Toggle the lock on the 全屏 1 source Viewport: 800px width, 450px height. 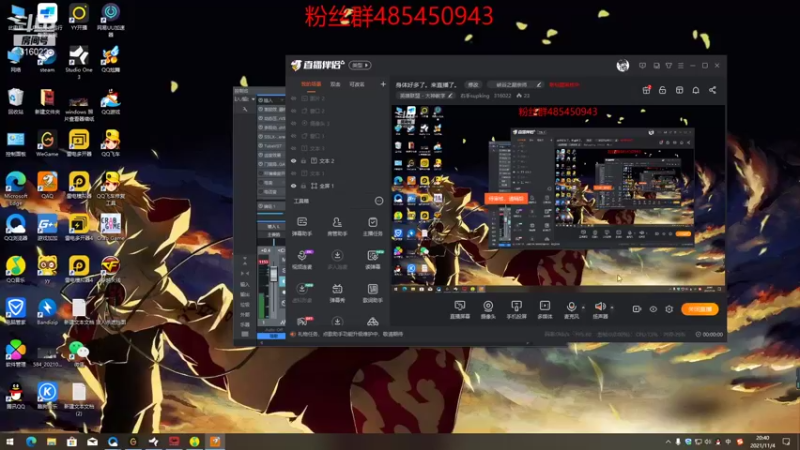point(304,186)
